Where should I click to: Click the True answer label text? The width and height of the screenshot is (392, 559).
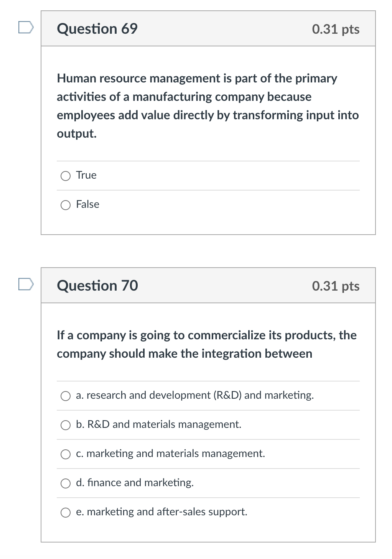[86, 175]
